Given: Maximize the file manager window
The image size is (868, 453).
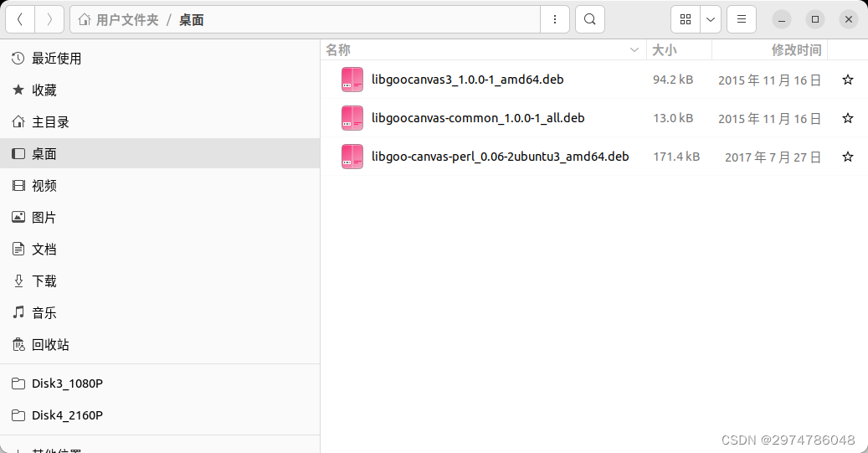Looking at the screenshot, I should point(815,20).
